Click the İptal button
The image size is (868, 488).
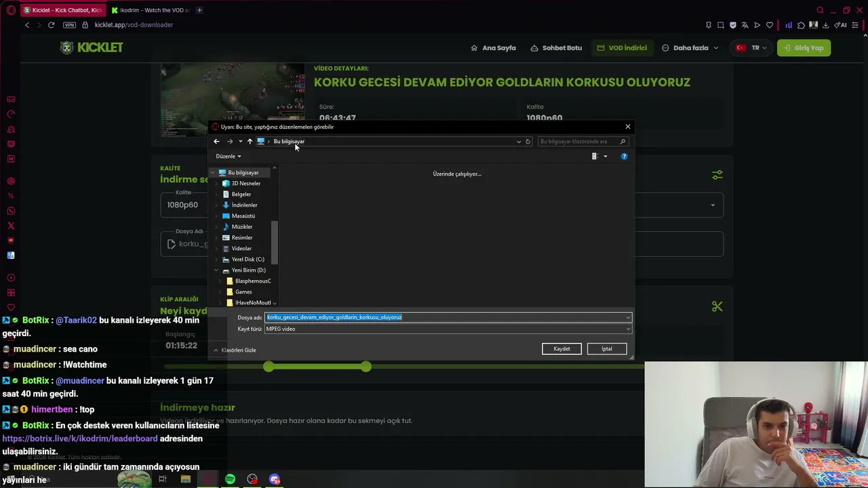607,349
